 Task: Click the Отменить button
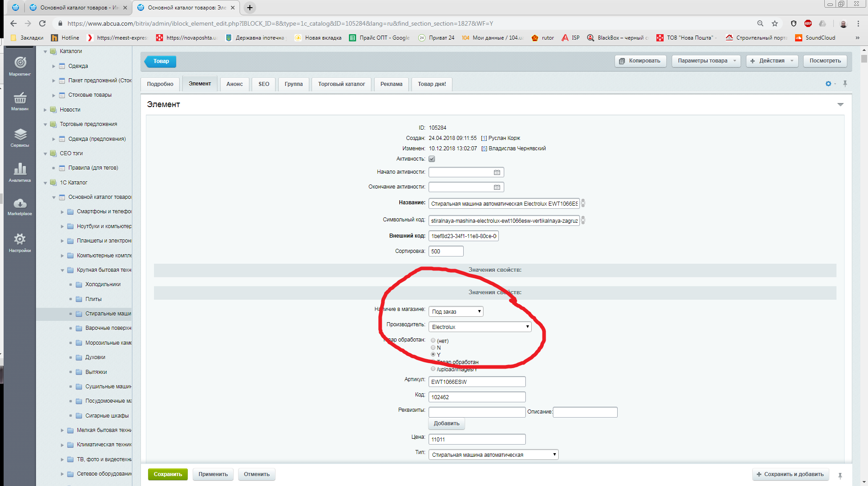[257, 474]
